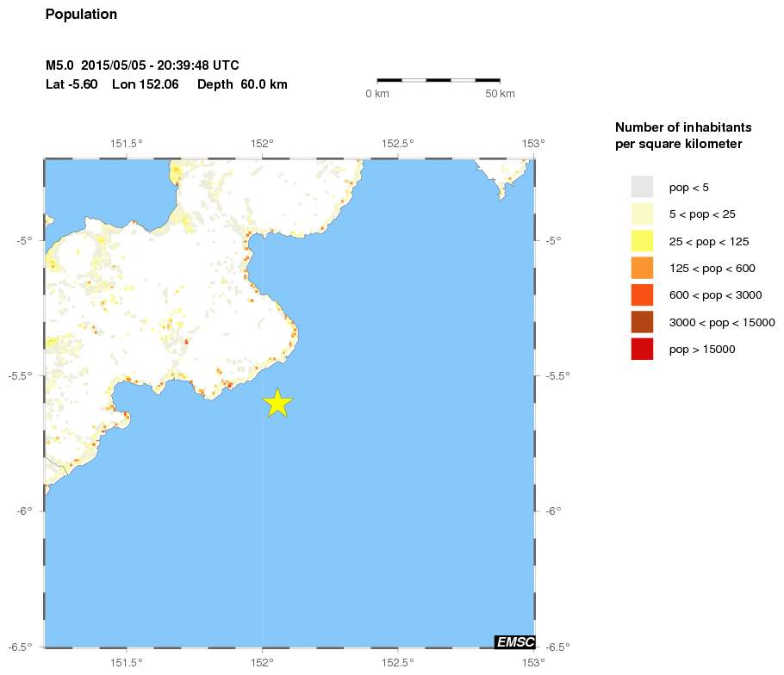This screenshot has height=675, width=784.
Task: Select the brown '3000 < pop < 15000' swatch
Action: tap(642, 322)
